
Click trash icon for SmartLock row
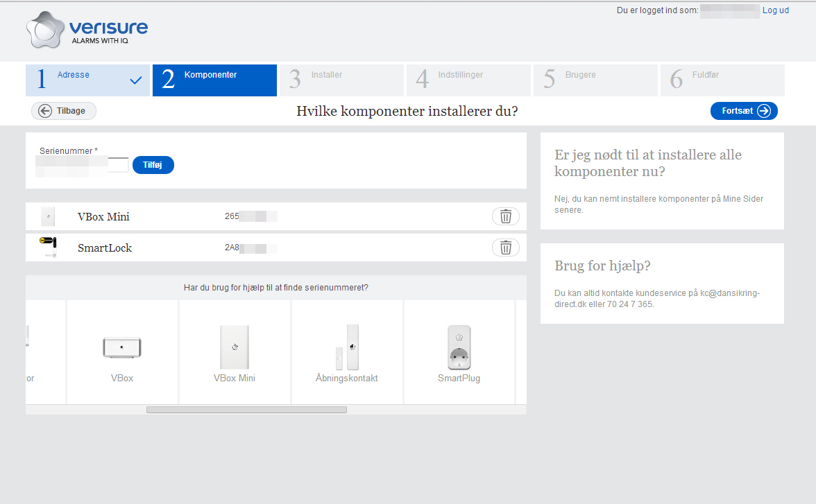pyautogui.click(x=506, y=247)
